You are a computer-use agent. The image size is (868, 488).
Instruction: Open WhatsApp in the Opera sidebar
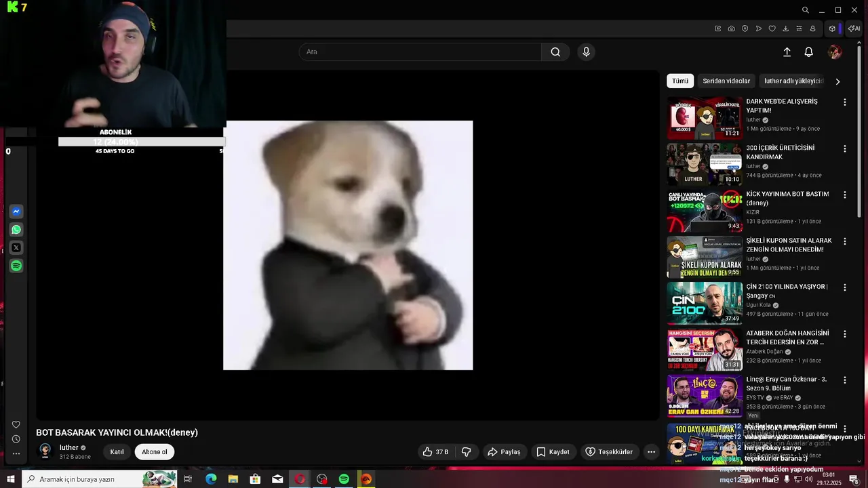coord(16,230)
